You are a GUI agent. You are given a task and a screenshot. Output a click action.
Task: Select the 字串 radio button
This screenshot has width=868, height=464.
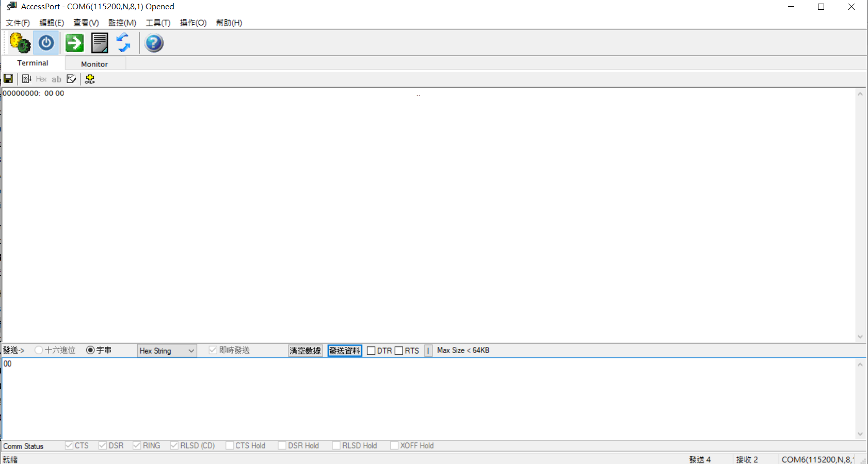(x=90, y=350)
